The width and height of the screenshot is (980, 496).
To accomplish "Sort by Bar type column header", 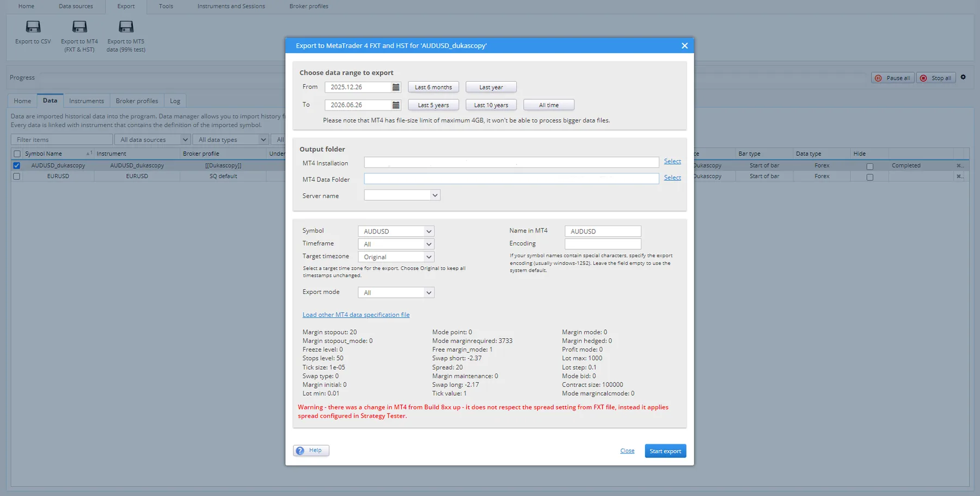I will (x=749, y=154).
